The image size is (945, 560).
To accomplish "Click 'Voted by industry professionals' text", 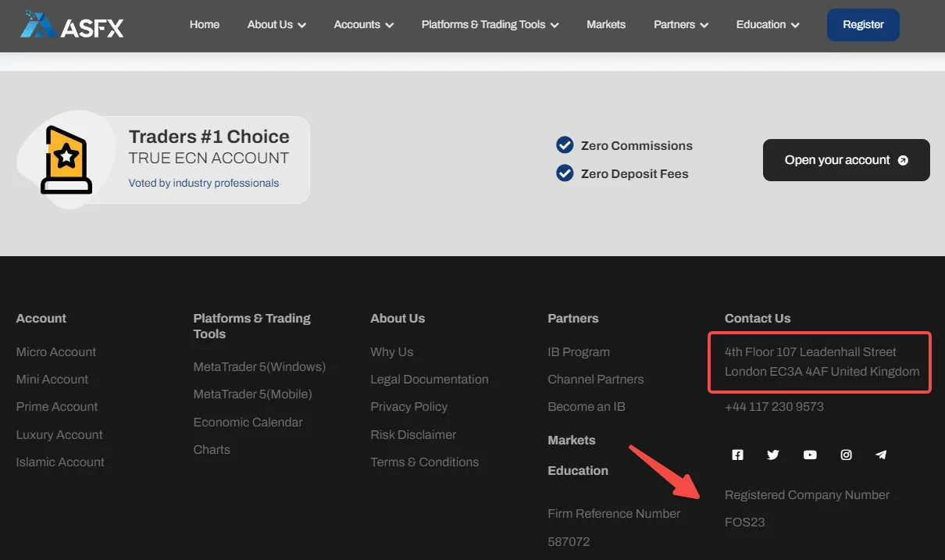I will [204, 183].
